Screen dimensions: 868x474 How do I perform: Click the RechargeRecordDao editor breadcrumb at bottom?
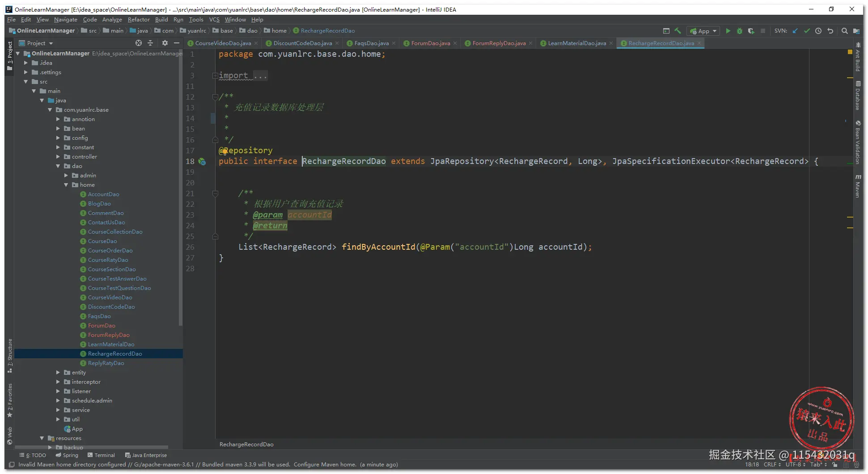246,445
